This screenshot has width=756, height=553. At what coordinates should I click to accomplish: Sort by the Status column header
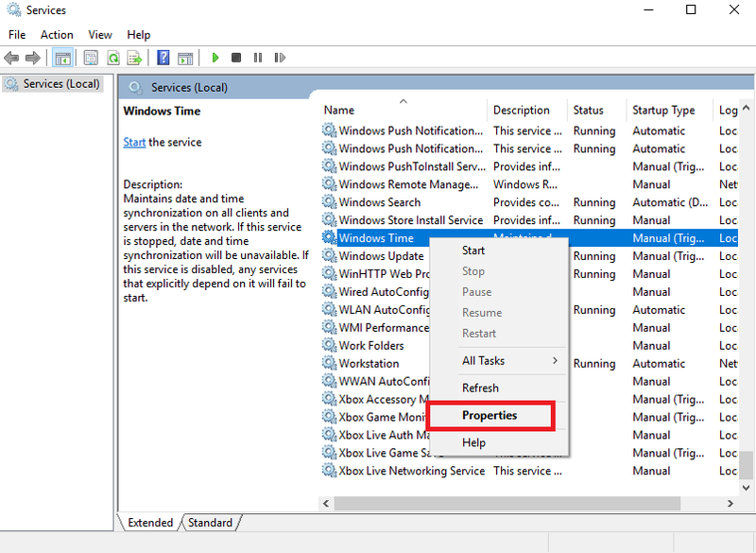coord(597,111)
